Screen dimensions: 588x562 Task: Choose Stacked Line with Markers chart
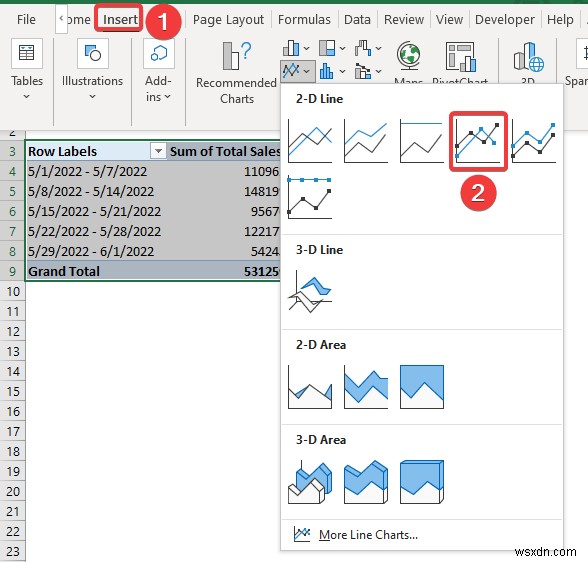[x=534, y=141]
